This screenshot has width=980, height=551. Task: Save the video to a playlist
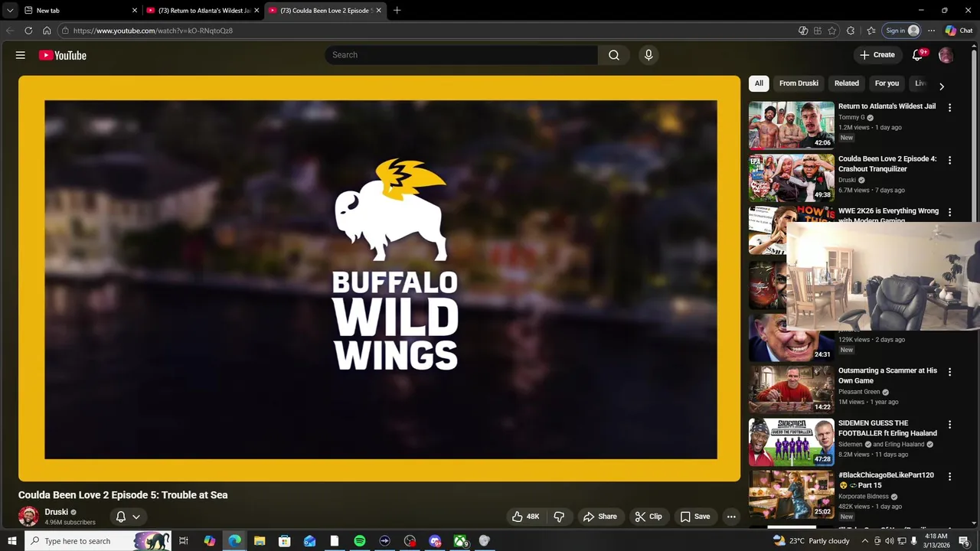[695, 517]
